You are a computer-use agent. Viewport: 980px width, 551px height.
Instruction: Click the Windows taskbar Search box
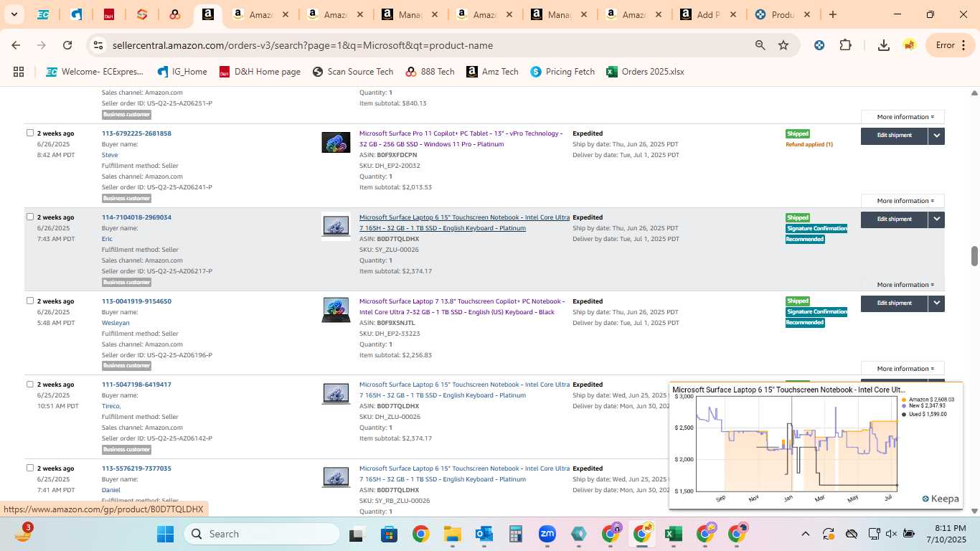(262, 534)
